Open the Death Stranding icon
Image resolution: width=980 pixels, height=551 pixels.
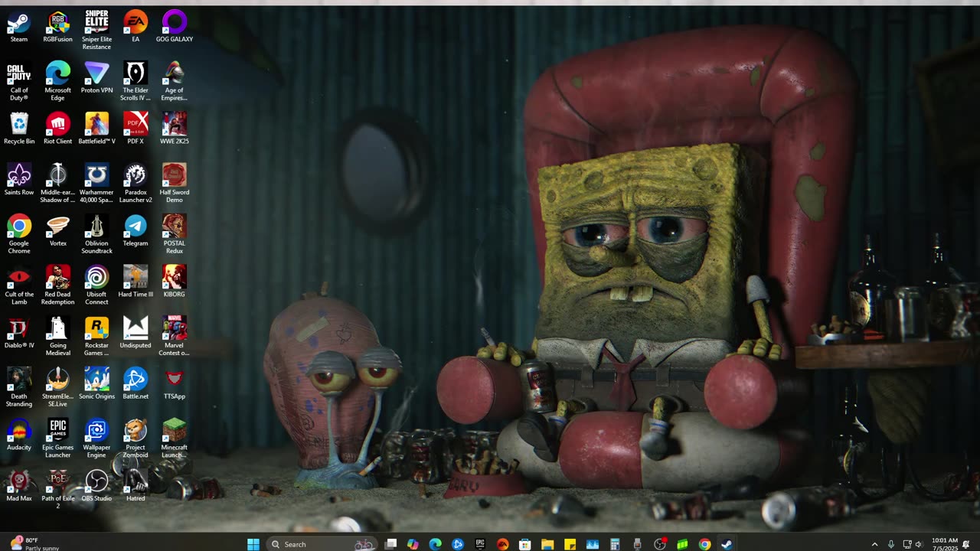tap(19, 388)
